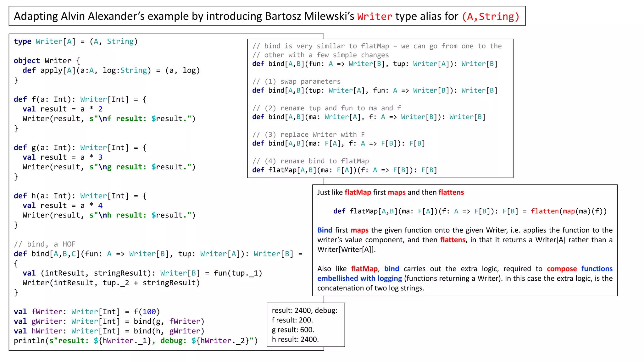644x362 pixels.
Task: Click the 'g result: 600.' output line
Action: (x=293, y=330)
